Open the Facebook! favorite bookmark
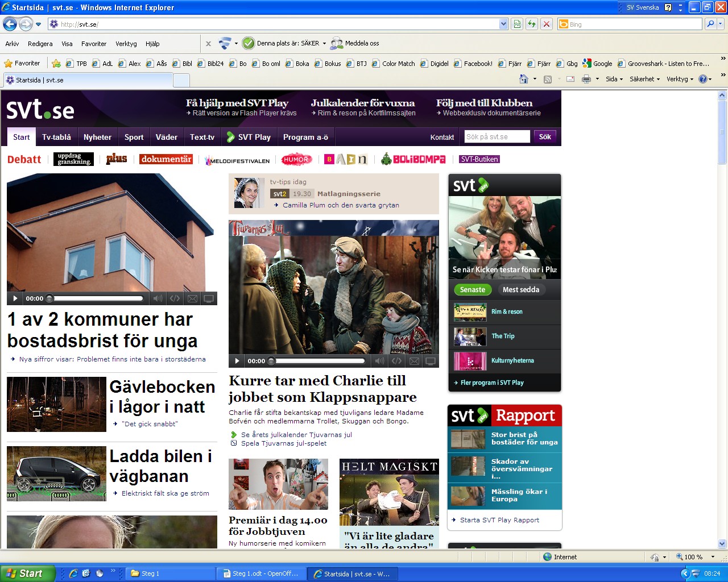 (473, 64)
